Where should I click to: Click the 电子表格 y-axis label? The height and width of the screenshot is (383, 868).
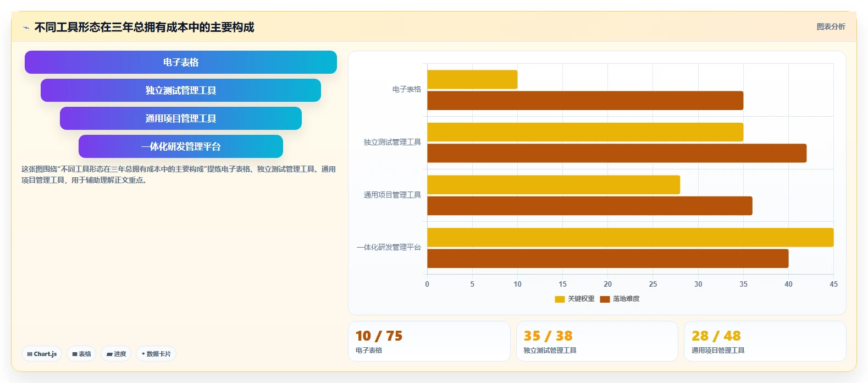[407, 89]
